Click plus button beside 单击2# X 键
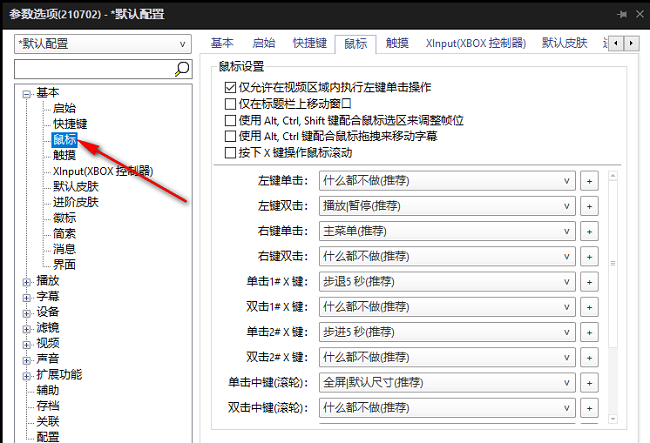The image size is (650, 443). pos(589,333)
